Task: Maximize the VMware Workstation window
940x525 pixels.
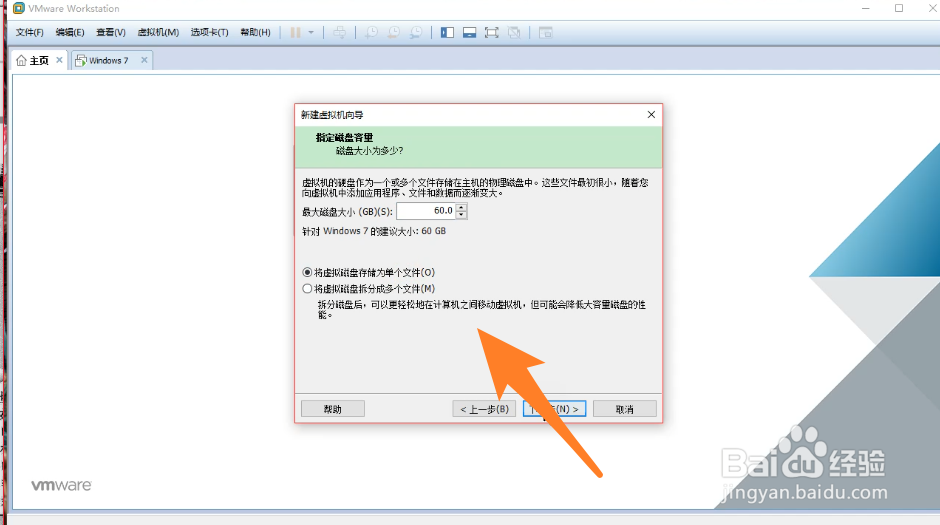Action: click(x=899, y=8)
